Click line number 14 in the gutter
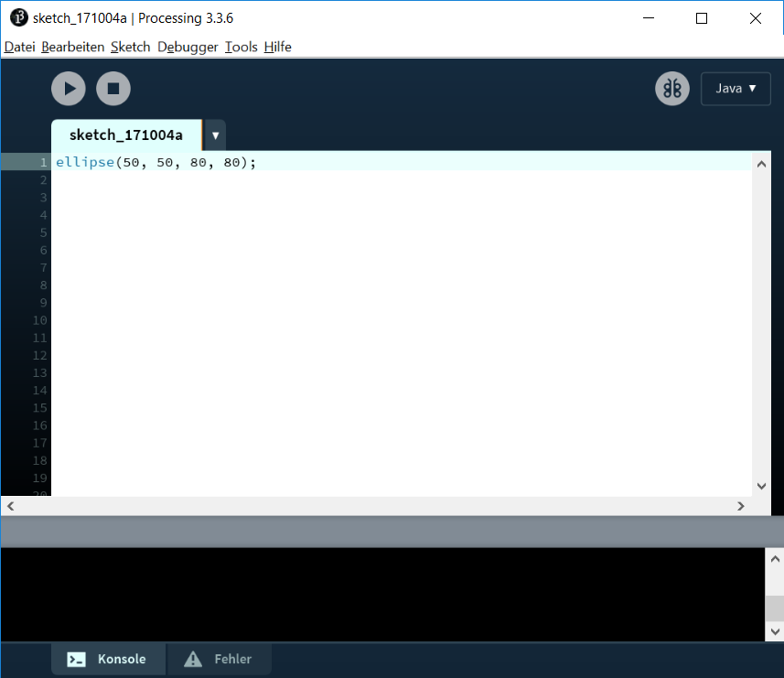Image resolution: width=784 pixels, height=678 pixels. coord(40,391)
